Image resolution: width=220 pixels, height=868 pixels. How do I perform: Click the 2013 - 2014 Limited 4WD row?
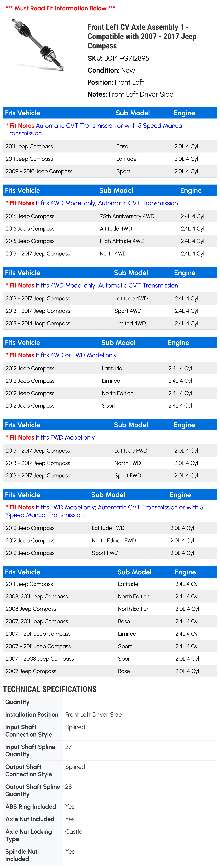click(x=110, y=323)
